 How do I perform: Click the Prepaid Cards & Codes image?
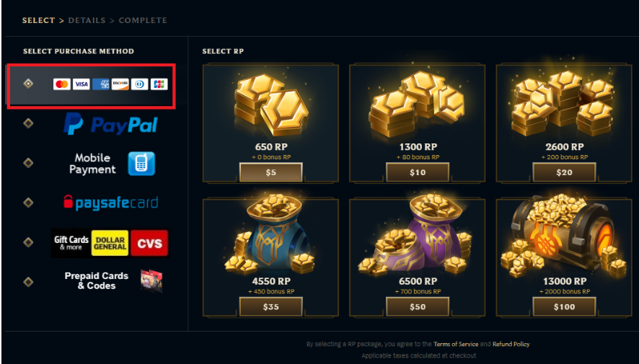151,281
